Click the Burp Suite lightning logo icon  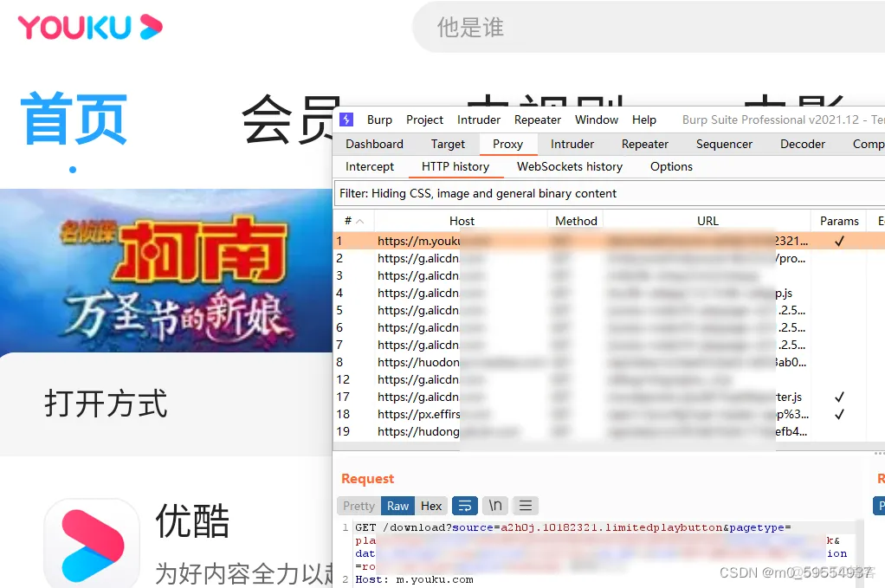[346, 120]
